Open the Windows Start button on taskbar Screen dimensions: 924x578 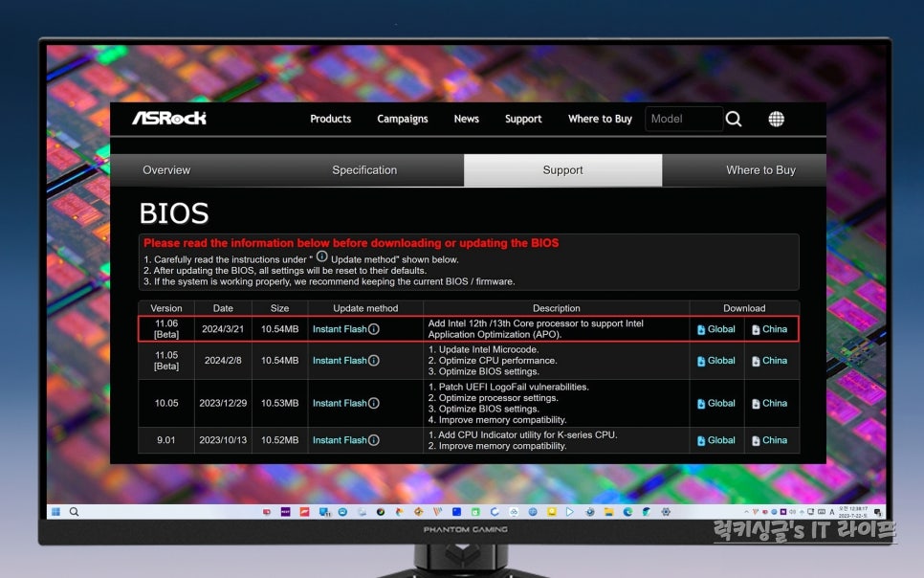[x=55, y=512]
